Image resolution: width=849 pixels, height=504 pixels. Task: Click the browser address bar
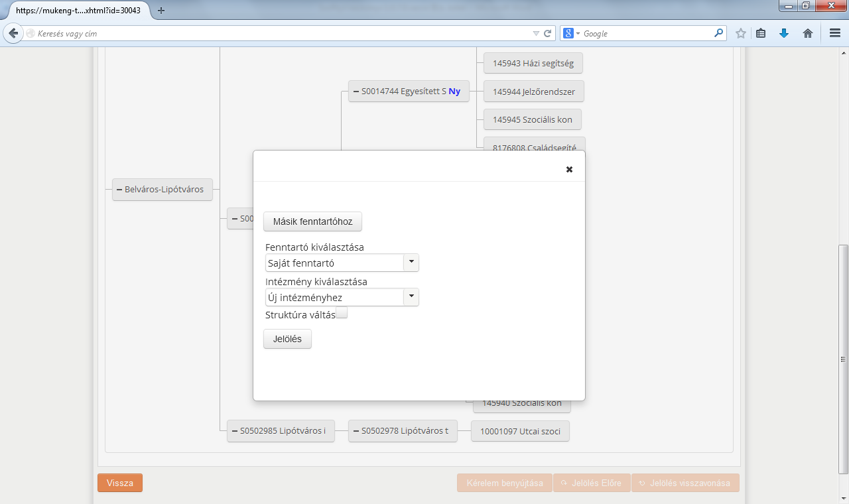(x=282, y=33)
